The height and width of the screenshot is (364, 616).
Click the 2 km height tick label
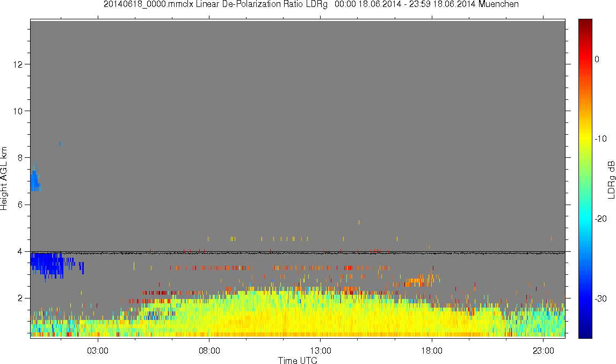[20, 299]
